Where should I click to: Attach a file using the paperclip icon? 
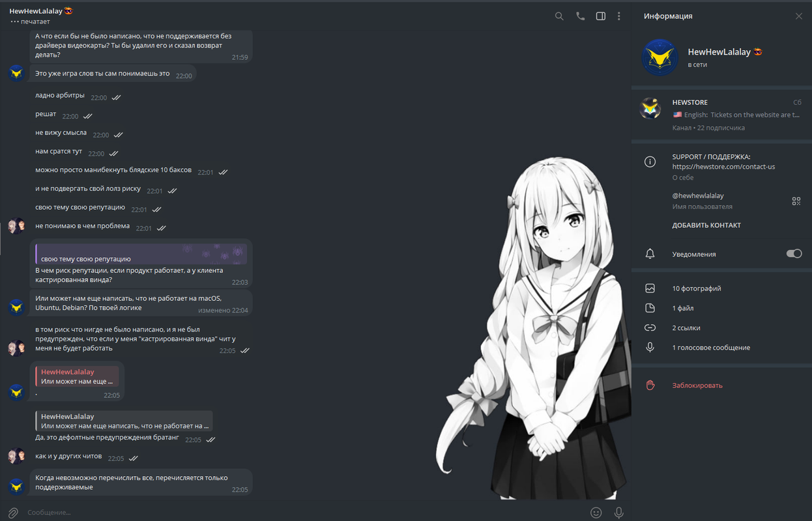point(13,513)
